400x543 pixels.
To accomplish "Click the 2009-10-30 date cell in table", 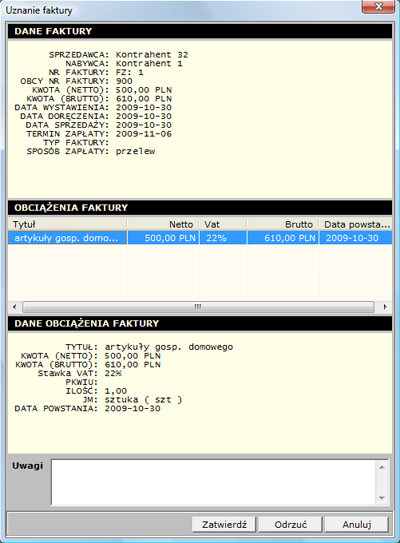I will pos(355,238).
